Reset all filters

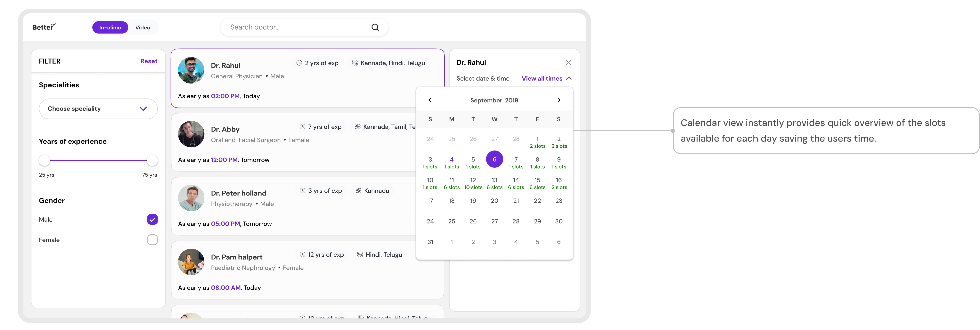(149, 61)
